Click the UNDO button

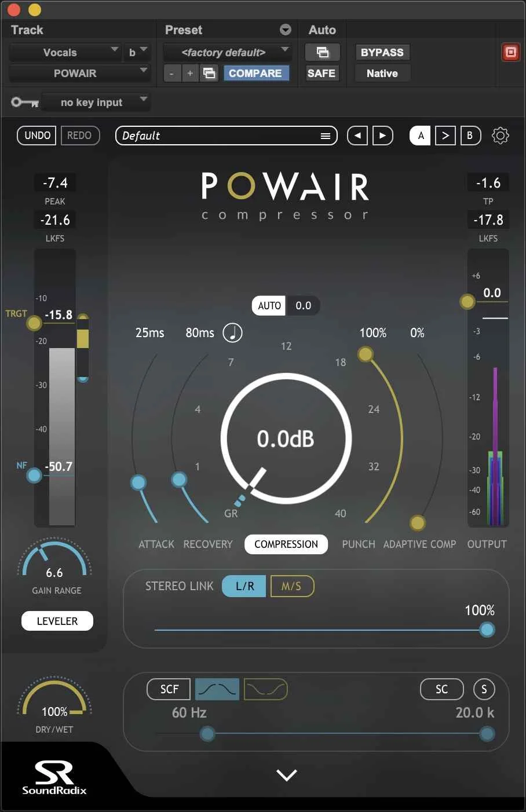coord(38,136)
